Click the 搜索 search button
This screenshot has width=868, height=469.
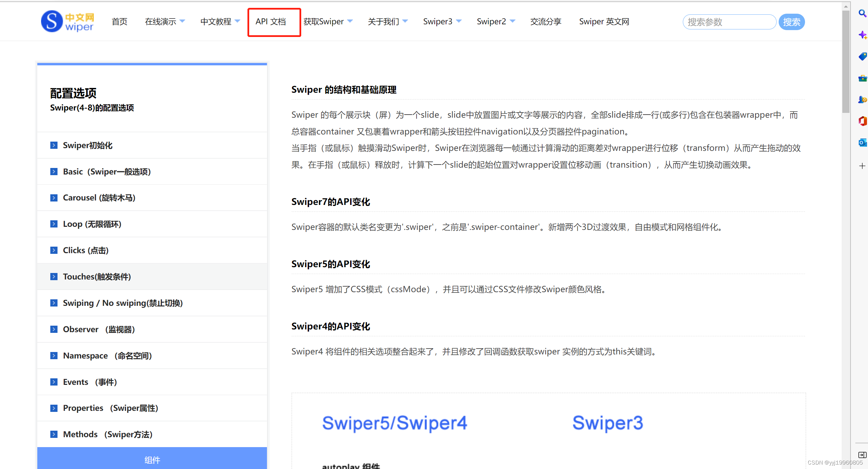[x=792, y=22]
